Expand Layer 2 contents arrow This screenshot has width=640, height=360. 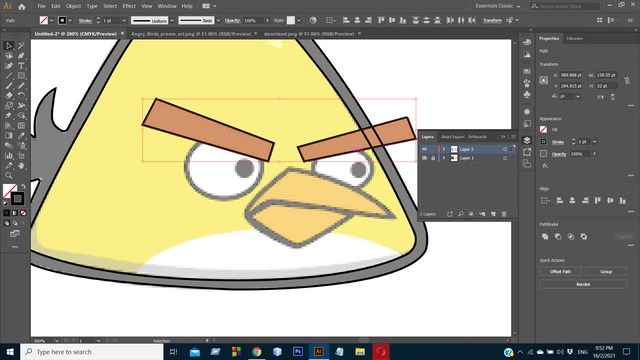click(x=444, y=149)
